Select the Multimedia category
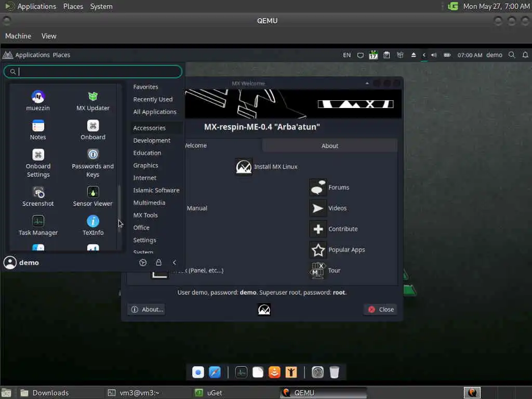 [x=149, y=203]
